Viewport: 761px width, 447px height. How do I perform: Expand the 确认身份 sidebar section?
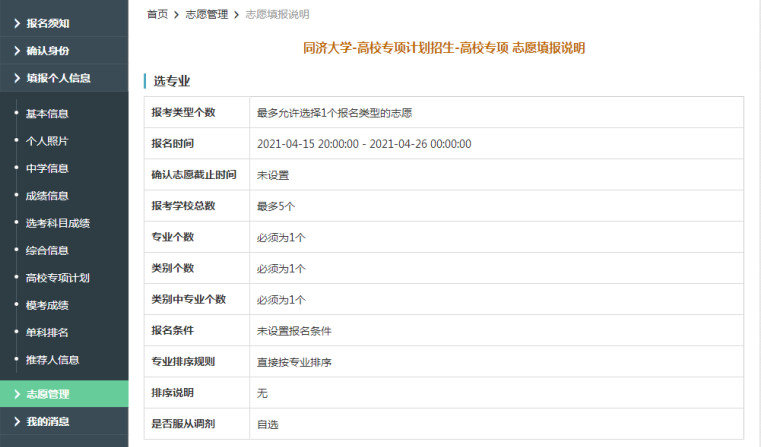tap(64, 50)
